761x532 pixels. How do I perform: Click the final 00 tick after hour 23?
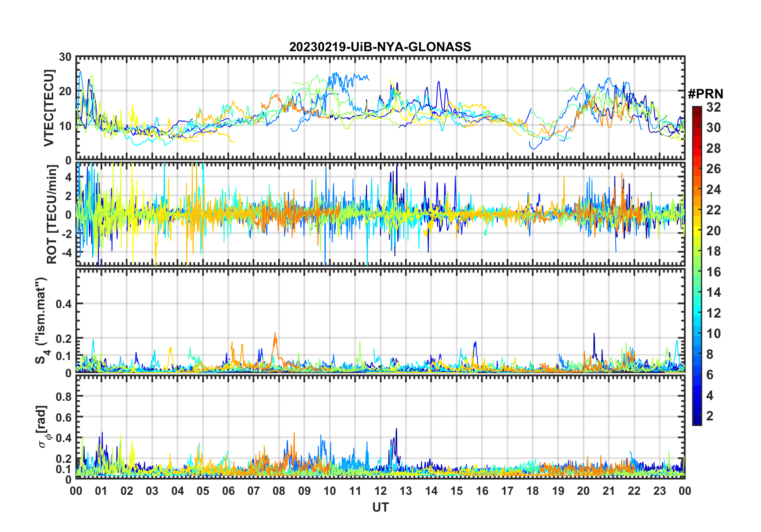click(685, 491)
